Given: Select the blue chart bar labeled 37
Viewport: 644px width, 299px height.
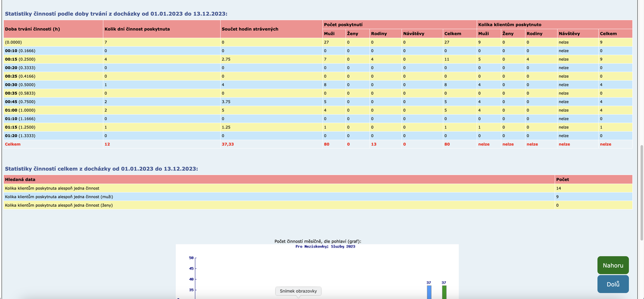Looking at the screenshot, I should tap(429, 291).
